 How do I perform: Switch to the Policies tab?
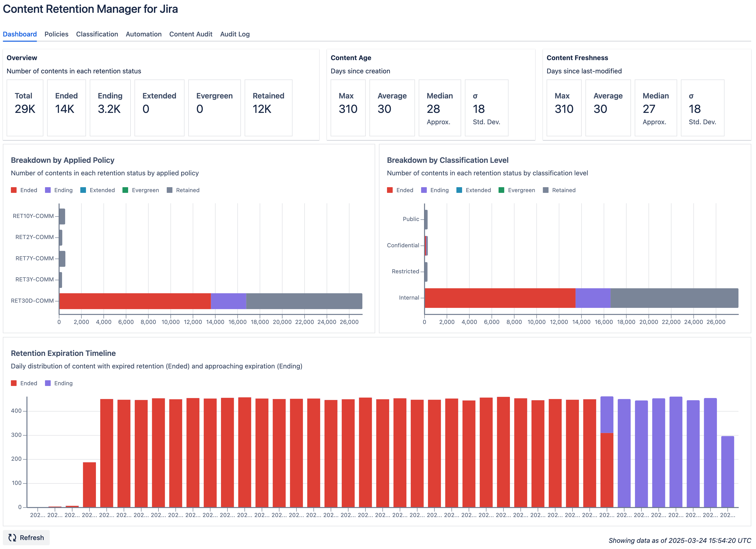[x=56, y=34]
